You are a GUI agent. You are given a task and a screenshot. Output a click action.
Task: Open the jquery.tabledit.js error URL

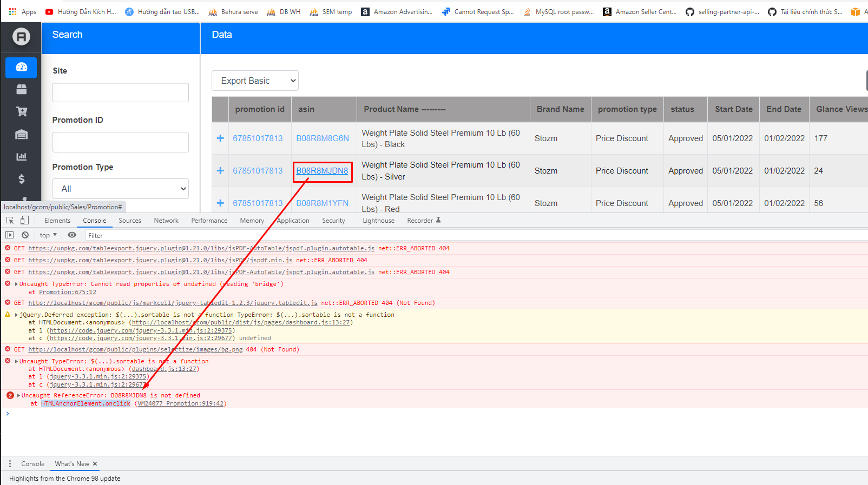pyautogui.click(x=173, y=303)
